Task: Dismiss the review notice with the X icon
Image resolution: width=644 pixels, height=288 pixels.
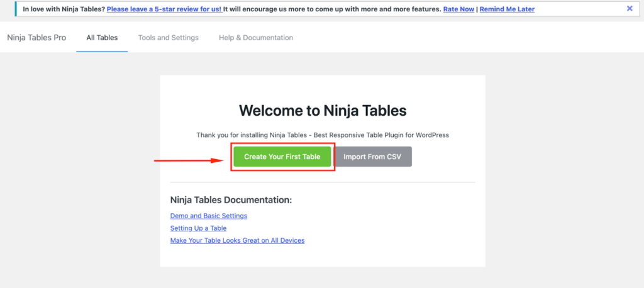Action: (x=630, y=8)
